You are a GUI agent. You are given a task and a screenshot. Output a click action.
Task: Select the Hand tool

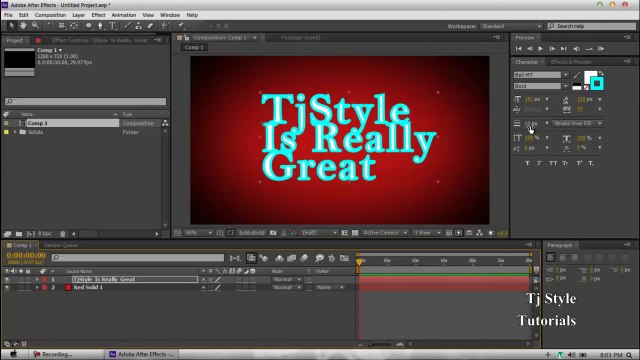pyautogui.click(x=23, y=26)
